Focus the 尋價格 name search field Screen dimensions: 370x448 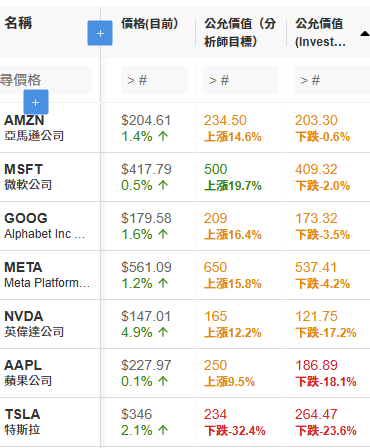pyautogui.click(x=46, y=80)
